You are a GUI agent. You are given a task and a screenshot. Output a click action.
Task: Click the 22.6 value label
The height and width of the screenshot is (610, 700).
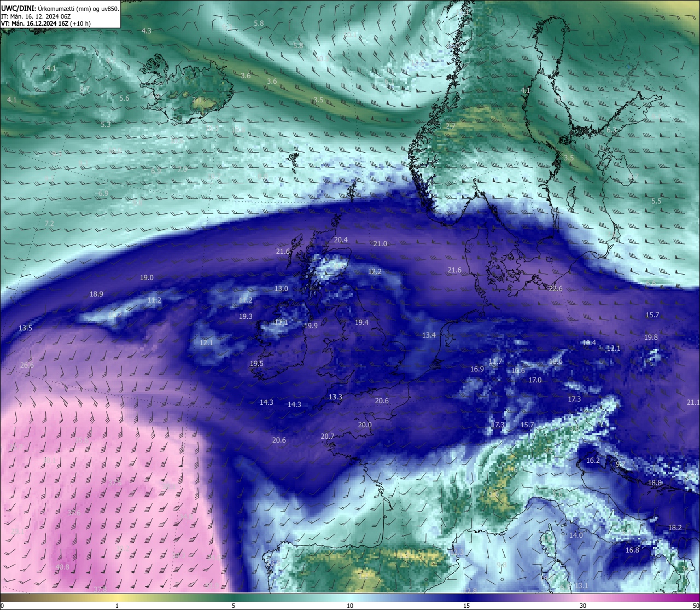click(556, 289)
